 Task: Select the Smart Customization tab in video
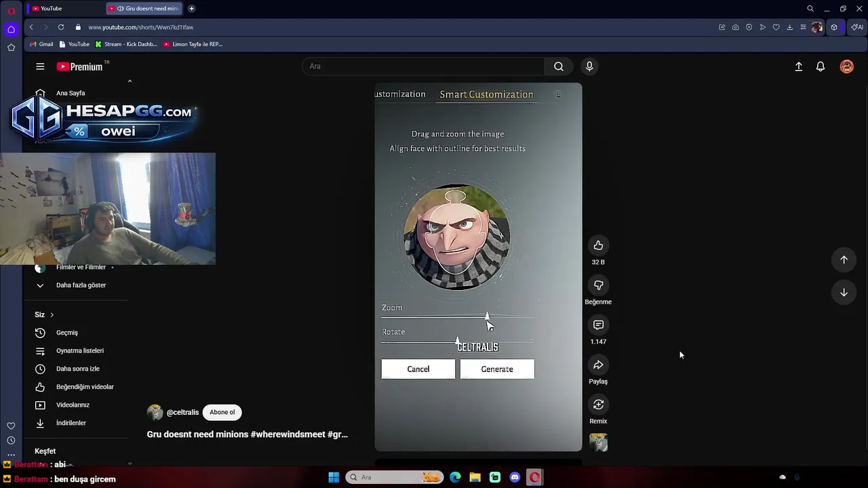tap(486, 94)
